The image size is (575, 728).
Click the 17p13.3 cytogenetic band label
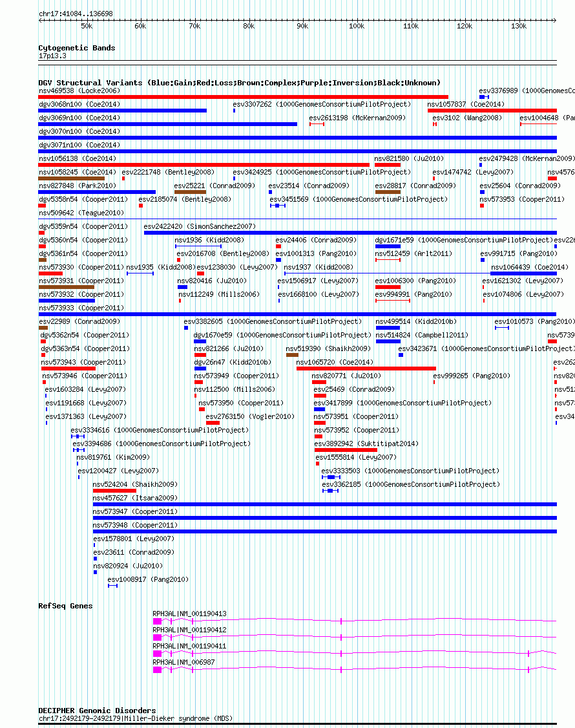[52, 56]
